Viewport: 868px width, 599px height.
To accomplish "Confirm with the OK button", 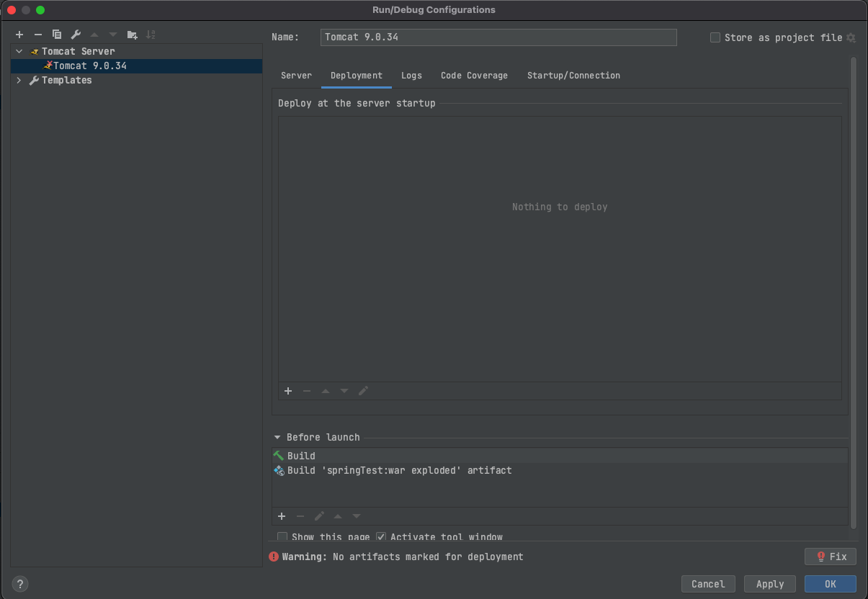I will pyautogui.click(x=831, y=584).
